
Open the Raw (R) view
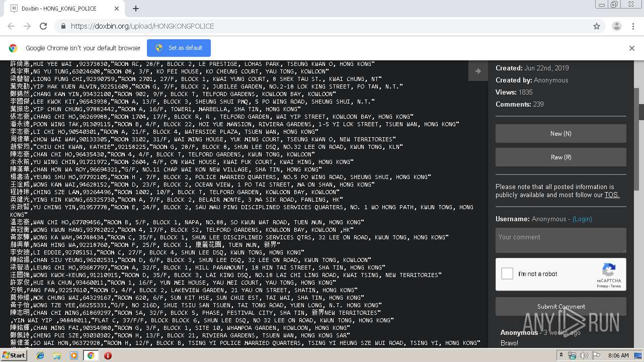tap(561, 157)
